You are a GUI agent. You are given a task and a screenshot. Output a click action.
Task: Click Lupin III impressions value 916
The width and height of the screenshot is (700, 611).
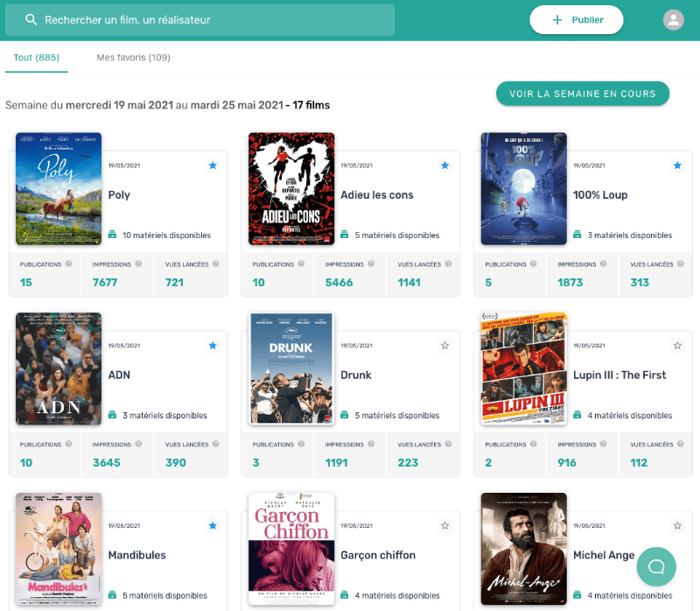567,463
